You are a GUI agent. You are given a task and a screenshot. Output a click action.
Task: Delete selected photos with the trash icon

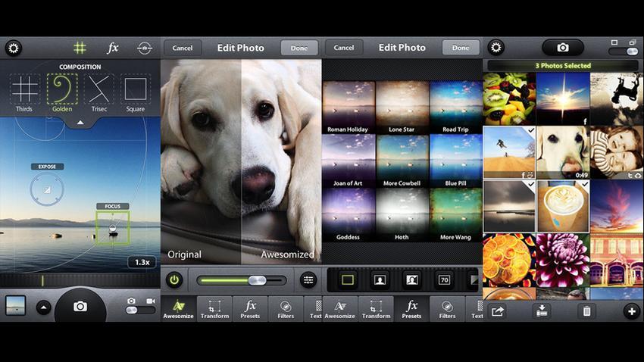click(x=586, y=311)
